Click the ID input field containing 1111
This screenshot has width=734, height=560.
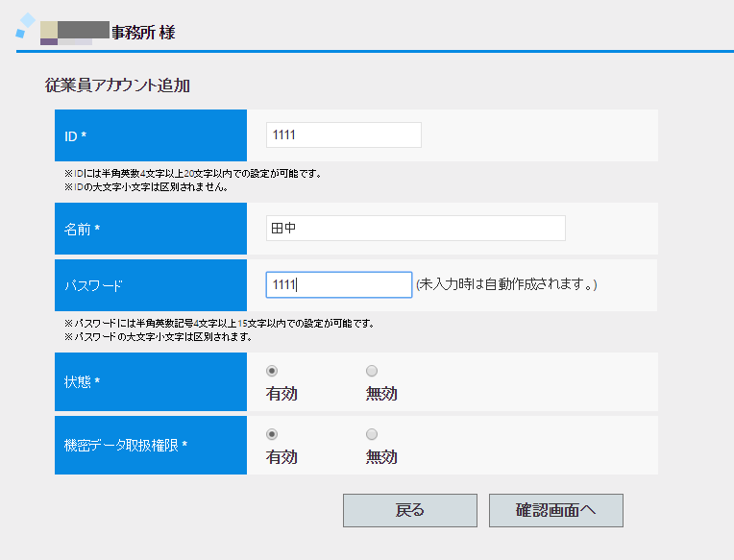point(343,135)
